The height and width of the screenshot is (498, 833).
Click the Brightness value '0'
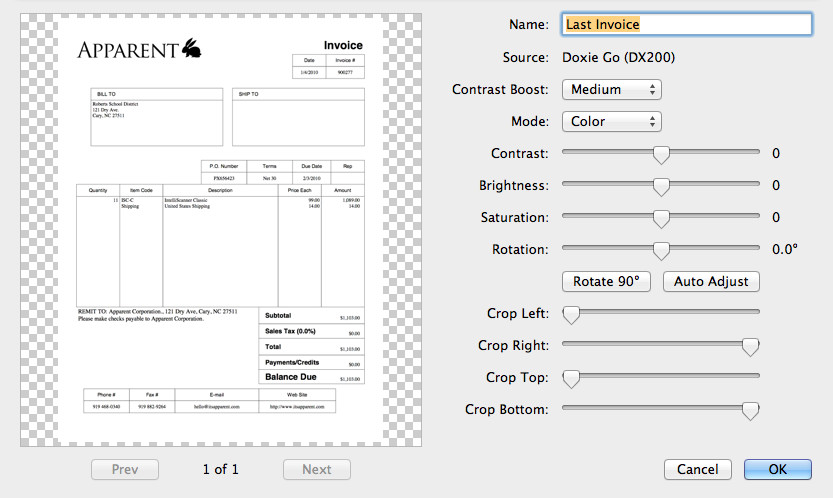pyautogui.click(x=776, y=185)
